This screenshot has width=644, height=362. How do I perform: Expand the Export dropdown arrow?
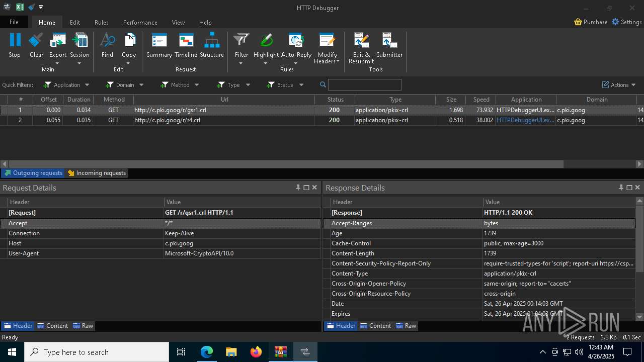point(57,63)
